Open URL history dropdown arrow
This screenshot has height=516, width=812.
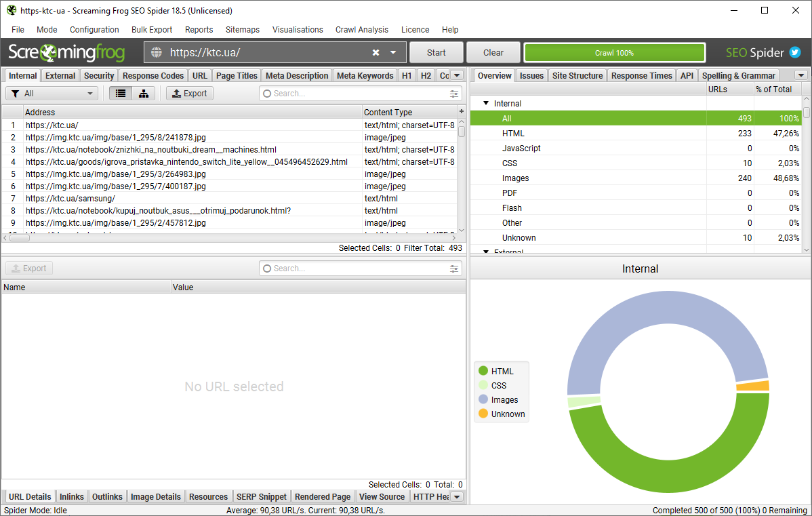393,53
